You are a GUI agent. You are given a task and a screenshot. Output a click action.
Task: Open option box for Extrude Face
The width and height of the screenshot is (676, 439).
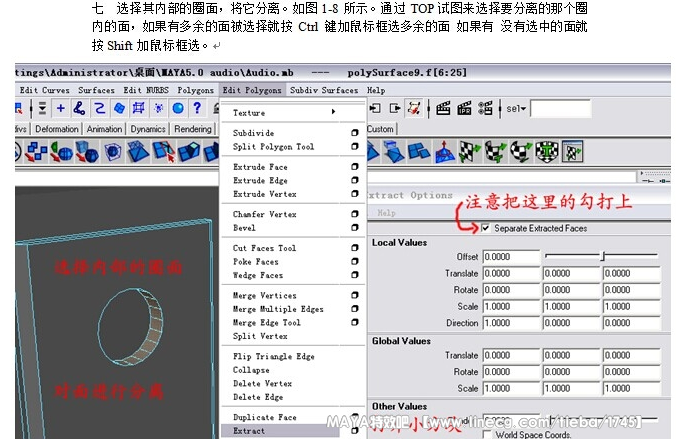pos(354,166)
